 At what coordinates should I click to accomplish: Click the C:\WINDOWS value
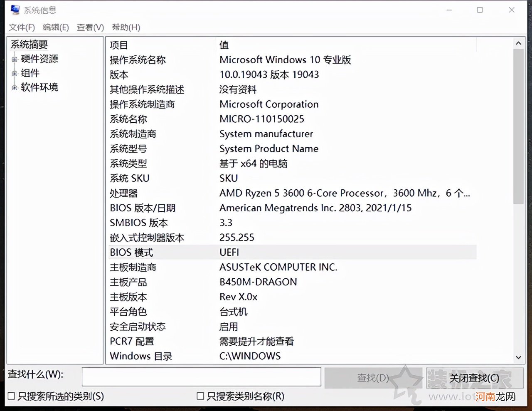(x=250, y=356)
